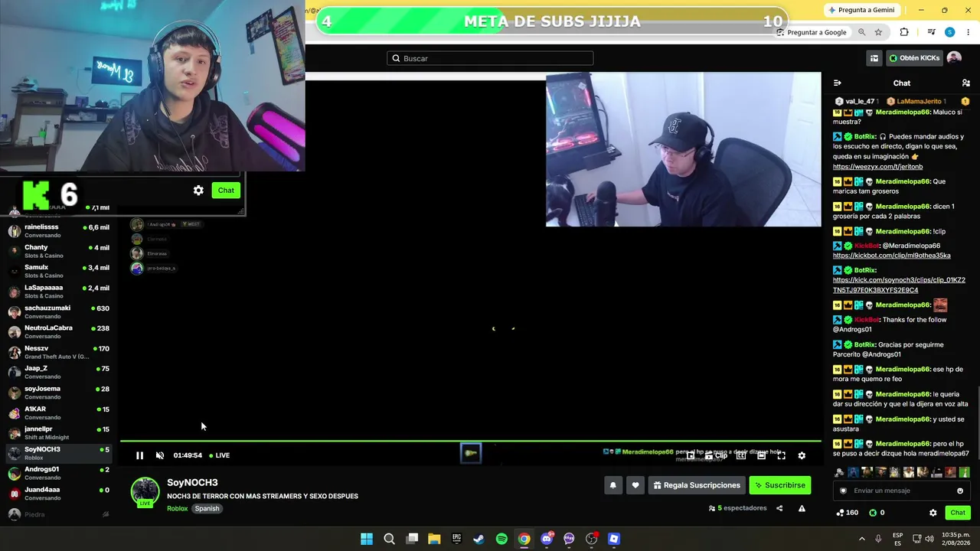Viewport: 980px width, 551px height.
Task: Open jannellpr channel in sidebar
Action: (x=58, y=432)
